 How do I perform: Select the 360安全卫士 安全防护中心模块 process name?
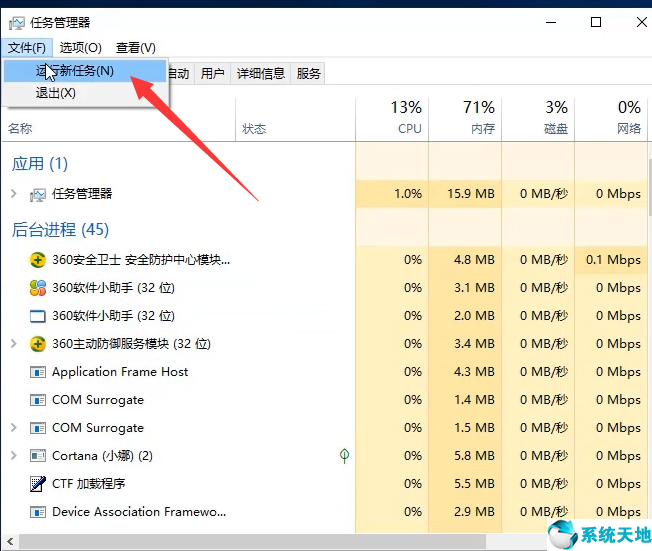click(x=141, y=260)
